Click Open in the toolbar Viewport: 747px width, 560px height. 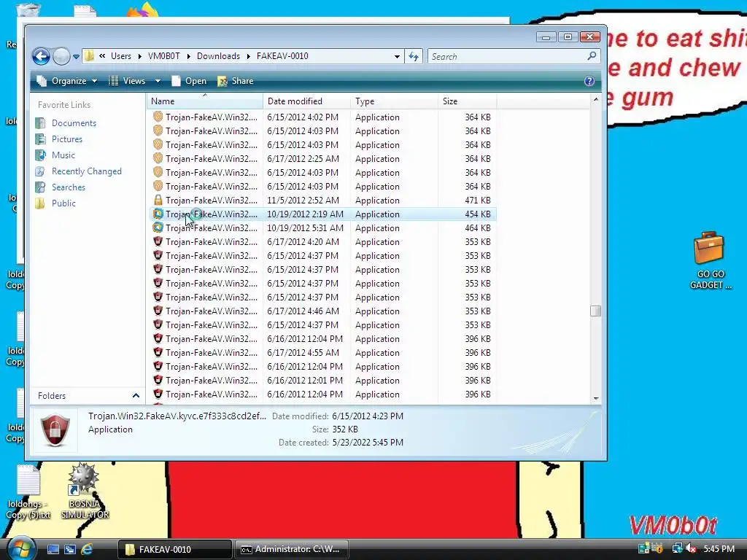189,81
